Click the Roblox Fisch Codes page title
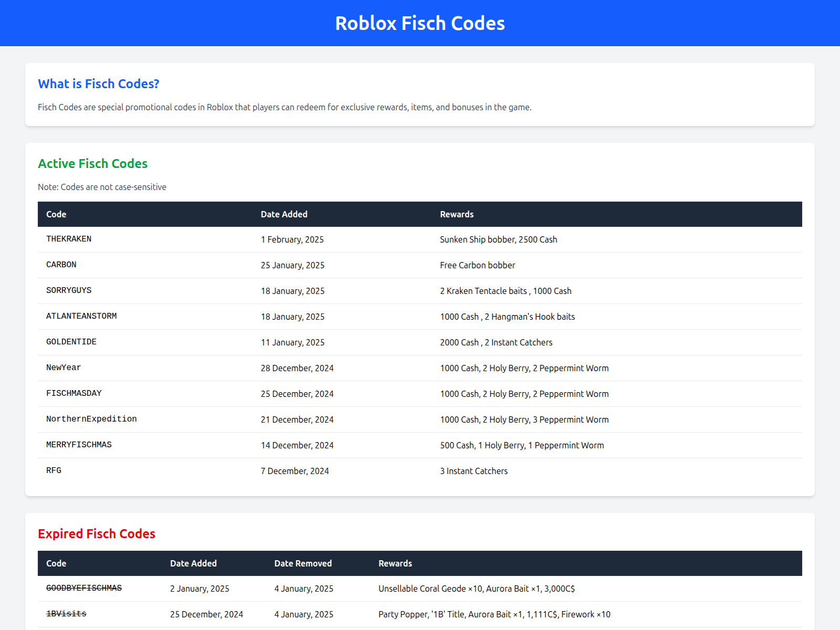 coord(420,23)
